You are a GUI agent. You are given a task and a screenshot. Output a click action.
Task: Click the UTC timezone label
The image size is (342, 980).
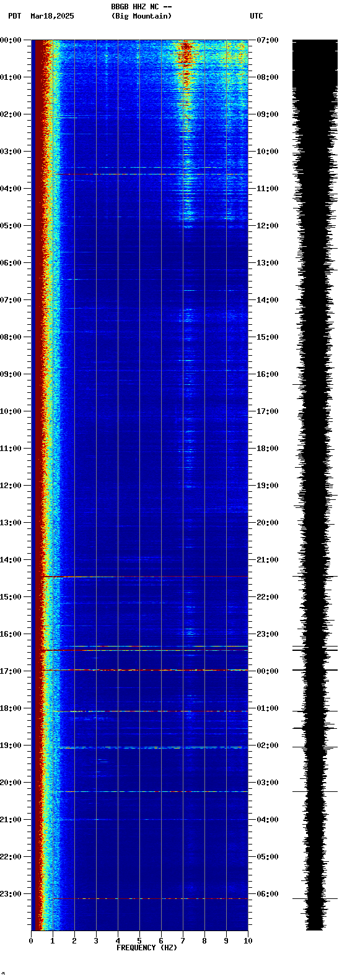click(256, 16)
